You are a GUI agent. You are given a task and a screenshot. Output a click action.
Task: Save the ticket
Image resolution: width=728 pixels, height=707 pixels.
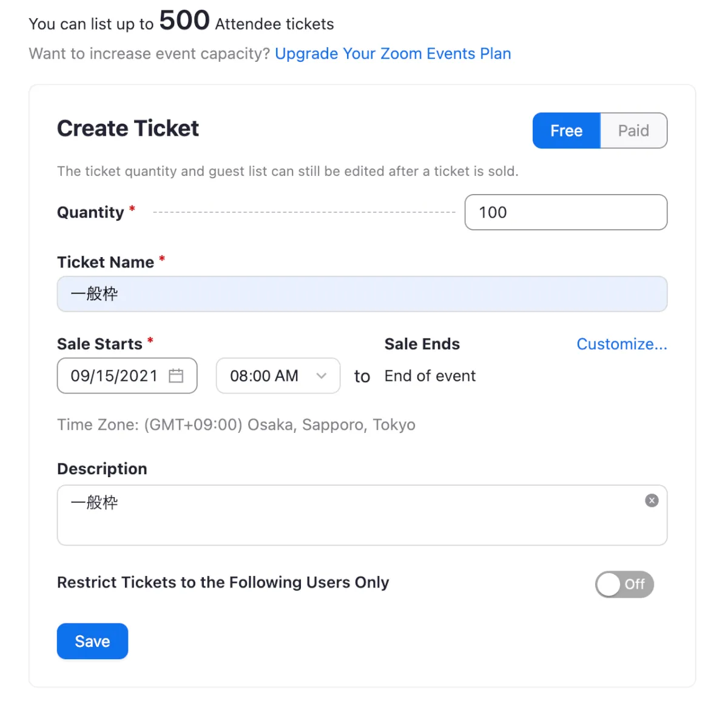click(x=92, y=641)
